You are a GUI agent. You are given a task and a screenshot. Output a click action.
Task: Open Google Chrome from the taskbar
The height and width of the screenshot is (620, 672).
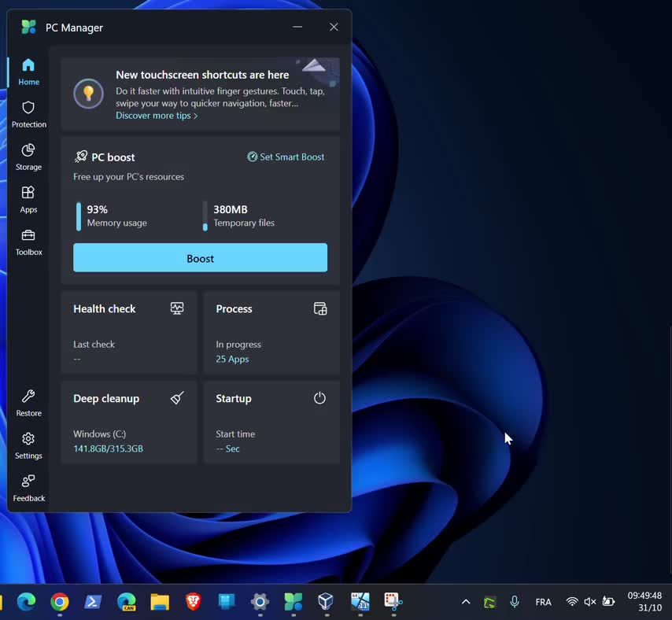(x=59, y=602)
